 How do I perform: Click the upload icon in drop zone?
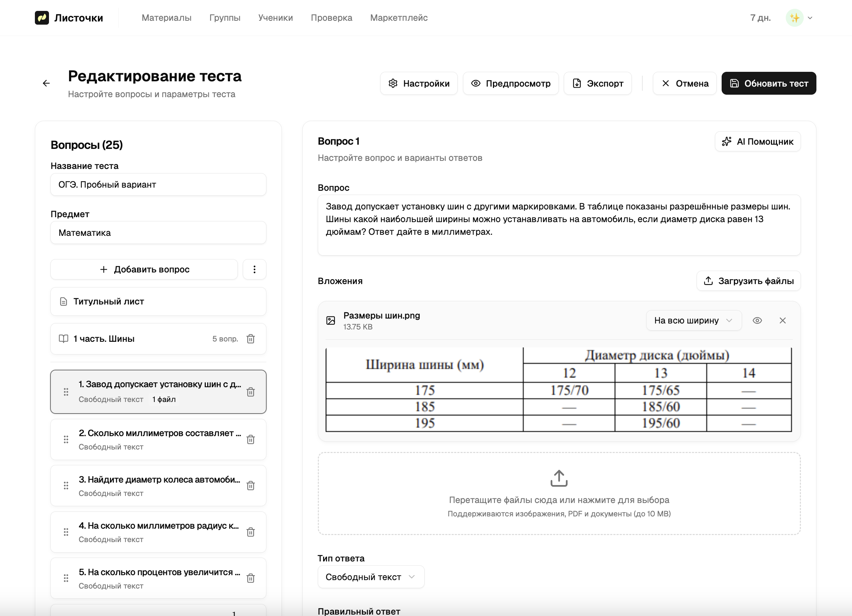[x=558, y=478]
